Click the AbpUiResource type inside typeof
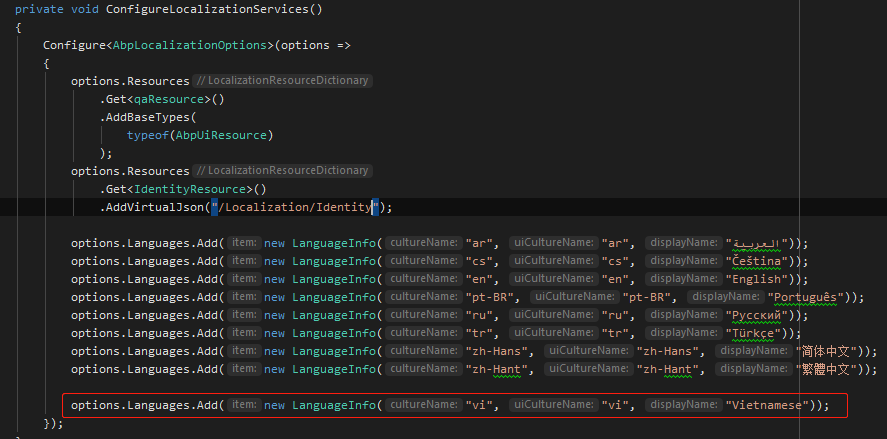 (x=223, y=135)
